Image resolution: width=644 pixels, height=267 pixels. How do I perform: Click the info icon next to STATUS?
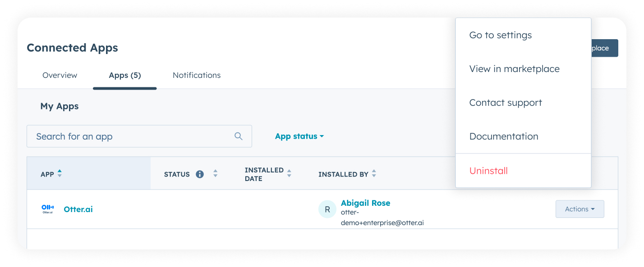(200, 174)
